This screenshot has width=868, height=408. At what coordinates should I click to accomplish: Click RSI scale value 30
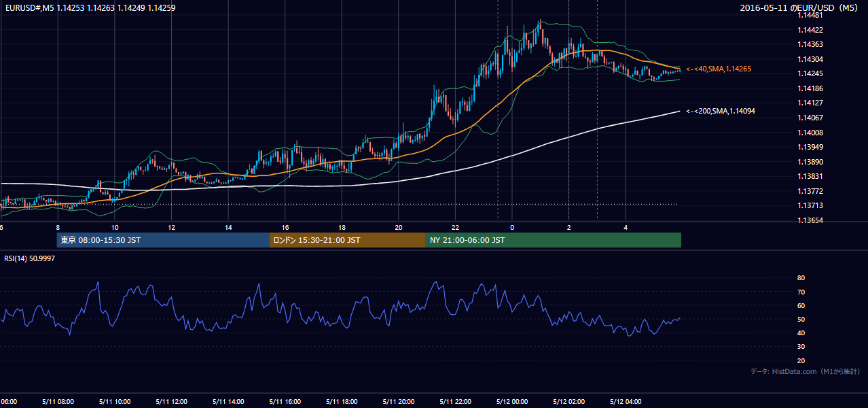pyautogui.click(x=801, y=347)
